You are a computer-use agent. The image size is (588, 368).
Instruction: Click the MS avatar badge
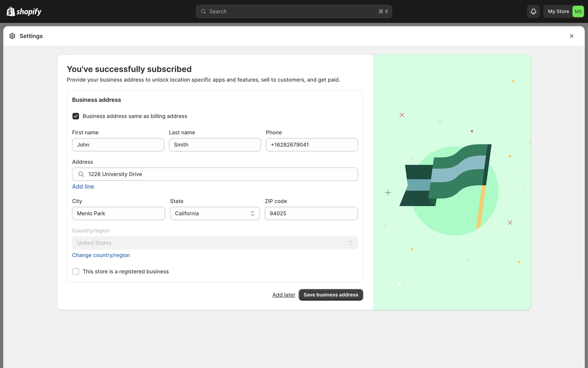[578, 11]
